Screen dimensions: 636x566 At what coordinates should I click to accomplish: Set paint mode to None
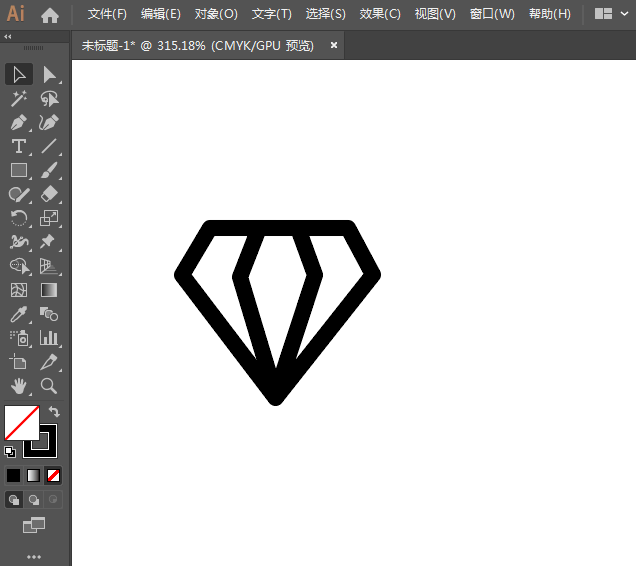point(54,475)
